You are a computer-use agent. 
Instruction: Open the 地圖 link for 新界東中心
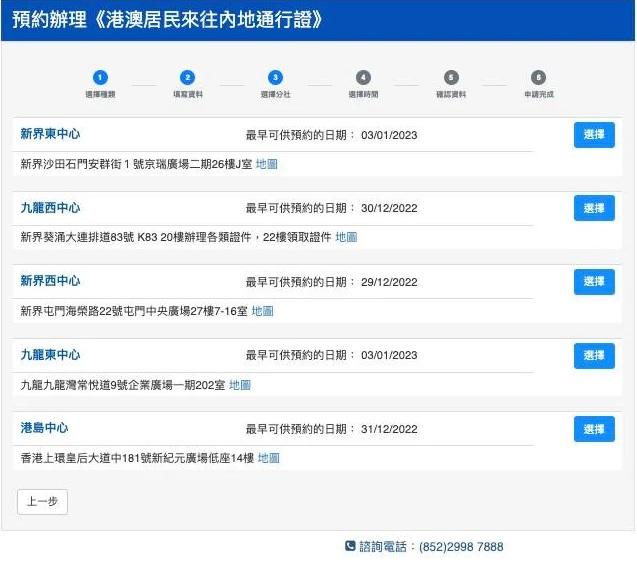tap(266, 163)
